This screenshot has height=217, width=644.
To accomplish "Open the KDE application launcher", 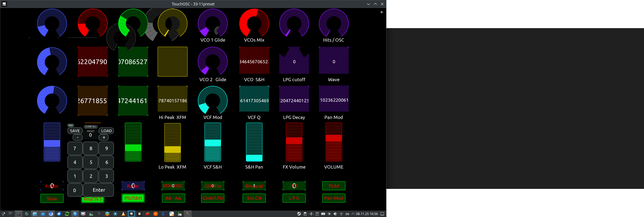I will tap(3, 214).
